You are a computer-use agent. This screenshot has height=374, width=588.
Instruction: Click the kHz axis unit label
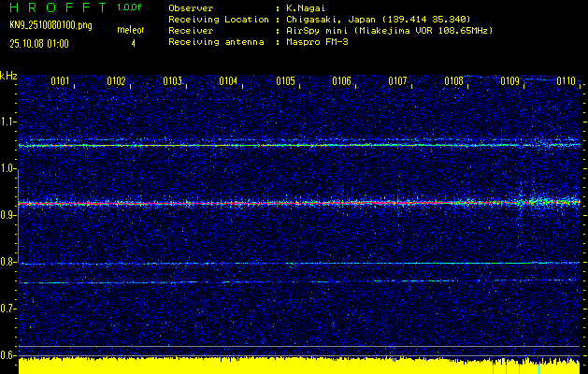click(8, 75)
